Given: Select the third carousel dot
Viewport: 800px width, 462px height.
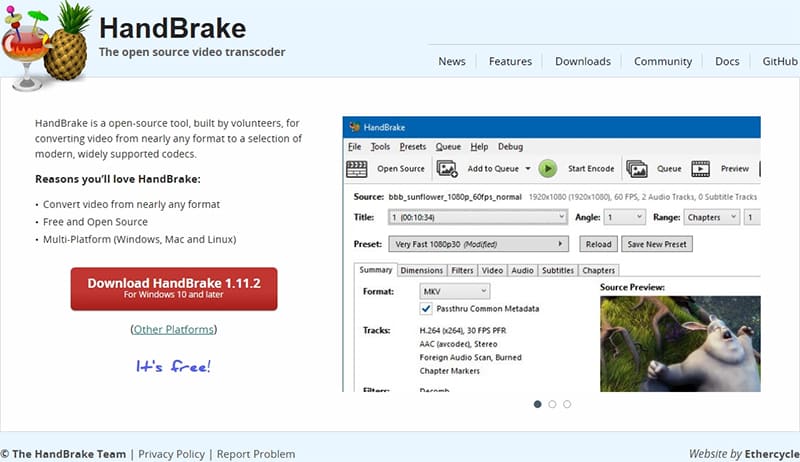Looking at the screenshot, I should (x=567, y=404).
